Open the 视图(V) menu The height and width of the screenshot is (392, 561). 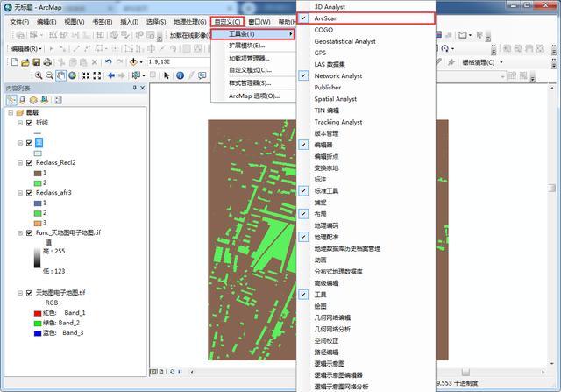tap(74, 22)
